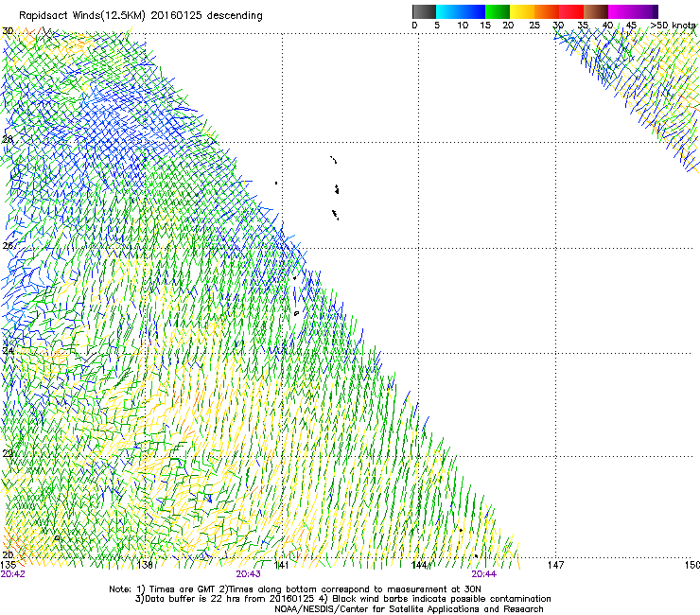Click the green 15-20 knots legend segment
The width and height of the screenshot is (700, 615).
click(498, 11)
